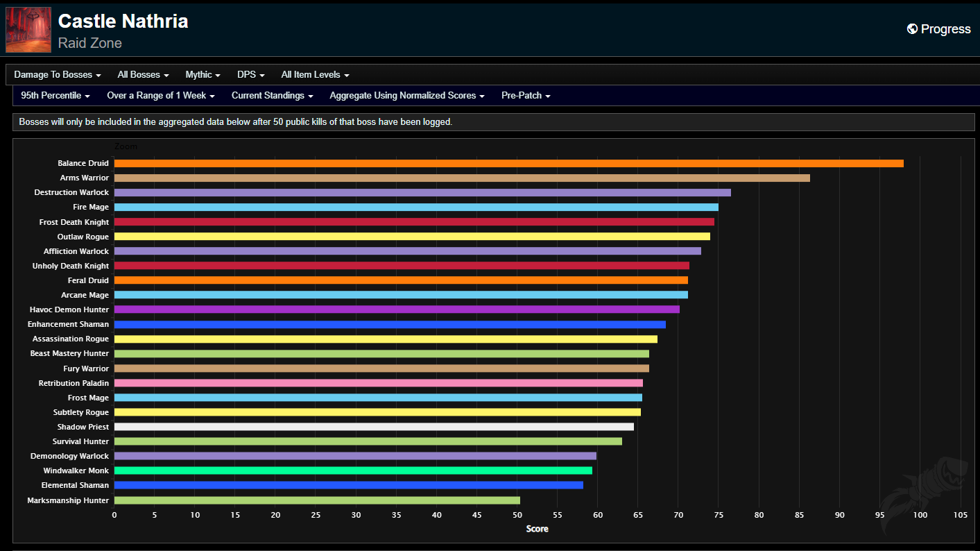Viewport: 980px width, 551px height.
Task: Click the Destruction Warlock purple bar
Action: pos(422,192)
